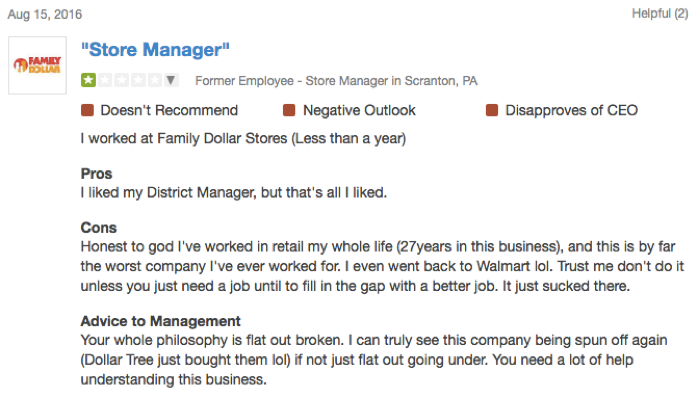Click the fifth empty rating star

point(154,80)
